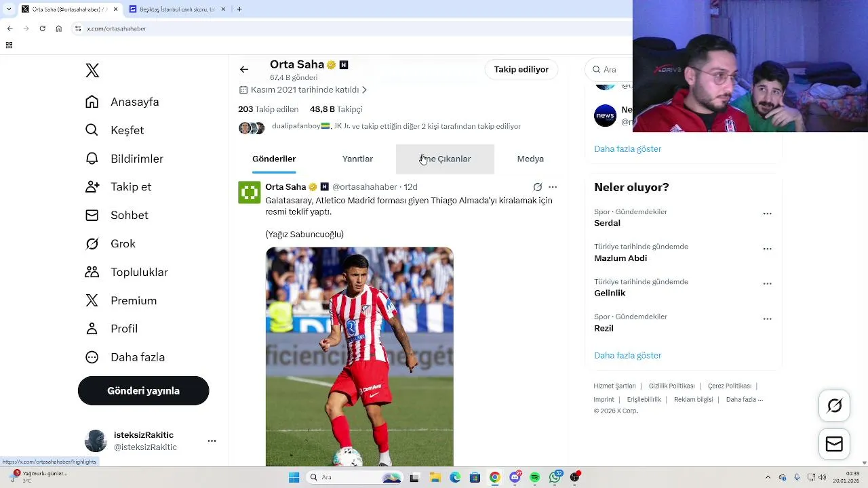The image size is (868, 488).
Task: Click Grok icon on Orta Saha post
Action: [x=537, y=187]
